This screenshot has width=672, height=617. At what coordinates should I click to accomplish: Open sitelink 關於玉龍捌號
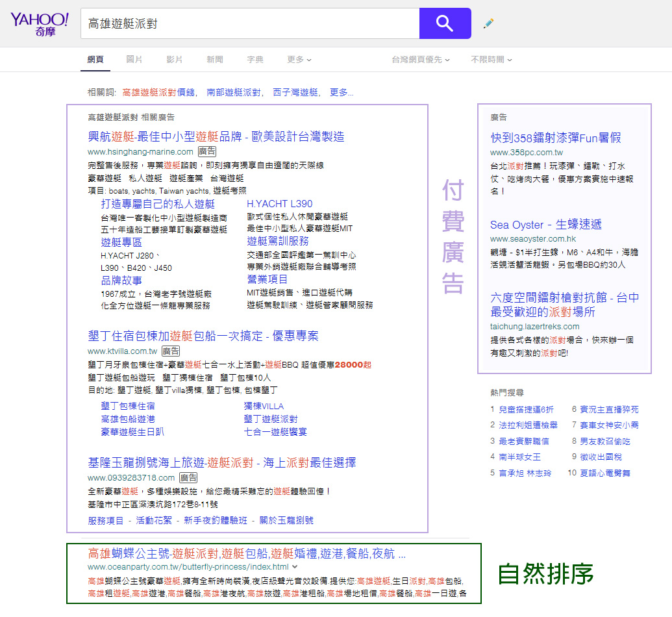coord(286,520)
